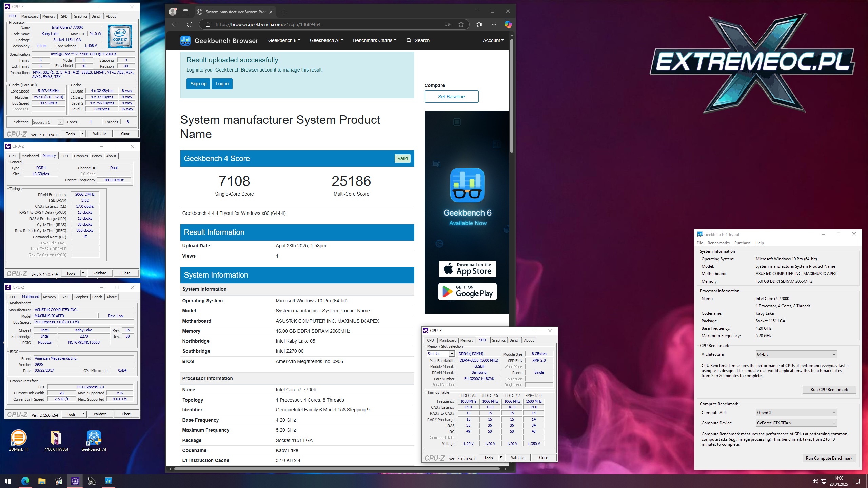The width and height of the screenshot is (868, 488).
Task: Click Close in the Memory CPU-Z window
Action: [126, 273]
